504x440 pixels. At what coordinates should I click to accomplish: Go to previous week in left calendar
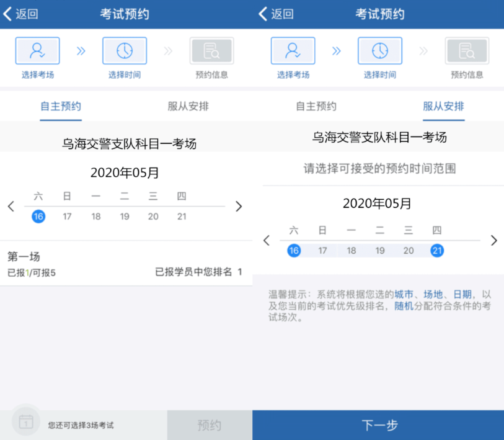(11, 206)
